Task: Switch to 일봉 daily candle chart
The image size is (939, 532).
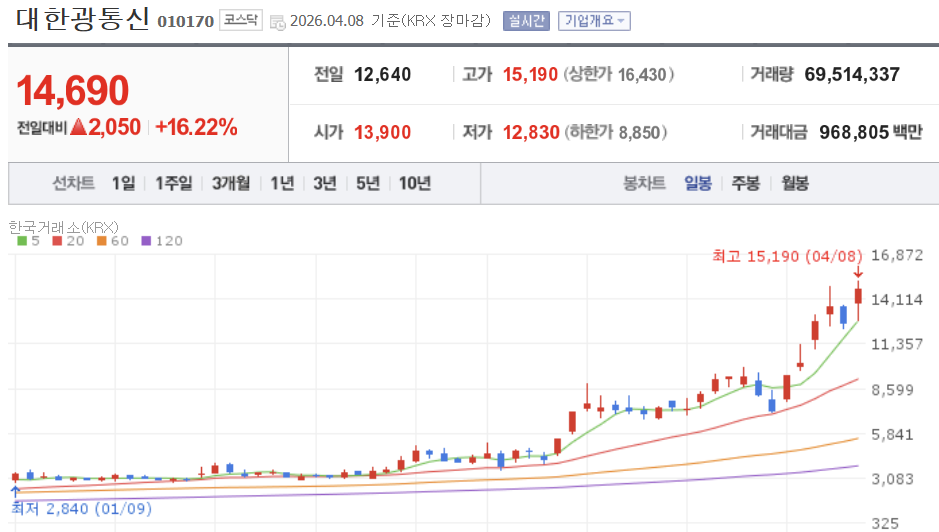Action: pos(698,183)
